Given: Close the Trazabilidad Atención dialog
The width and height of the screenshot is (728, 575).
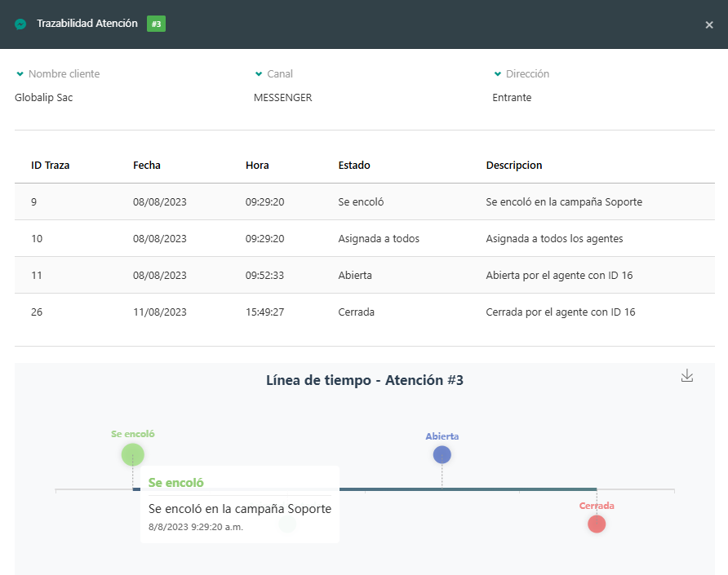Looking at the screenshot, I should [x=709, y=25].
